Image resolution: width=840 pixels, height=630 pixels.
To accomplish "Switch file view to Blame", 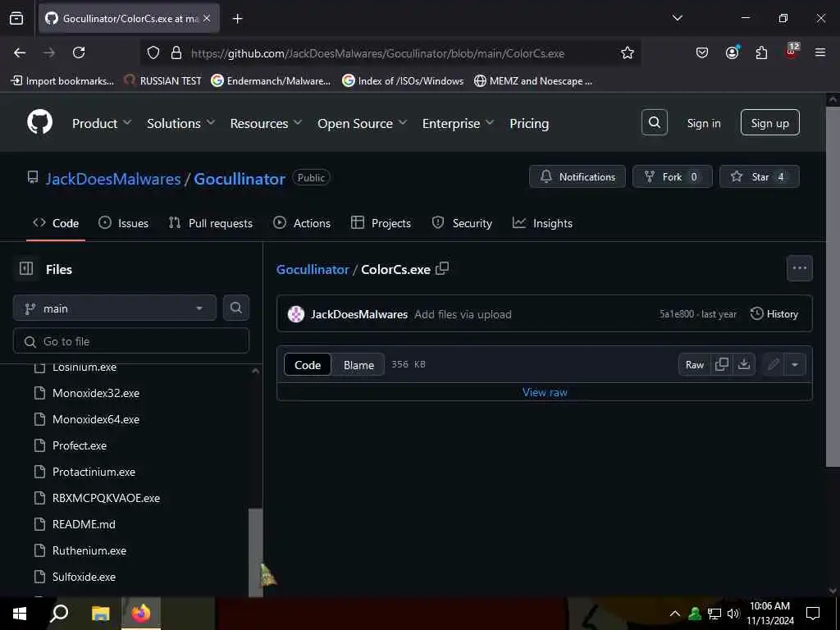I will (358, 365).
